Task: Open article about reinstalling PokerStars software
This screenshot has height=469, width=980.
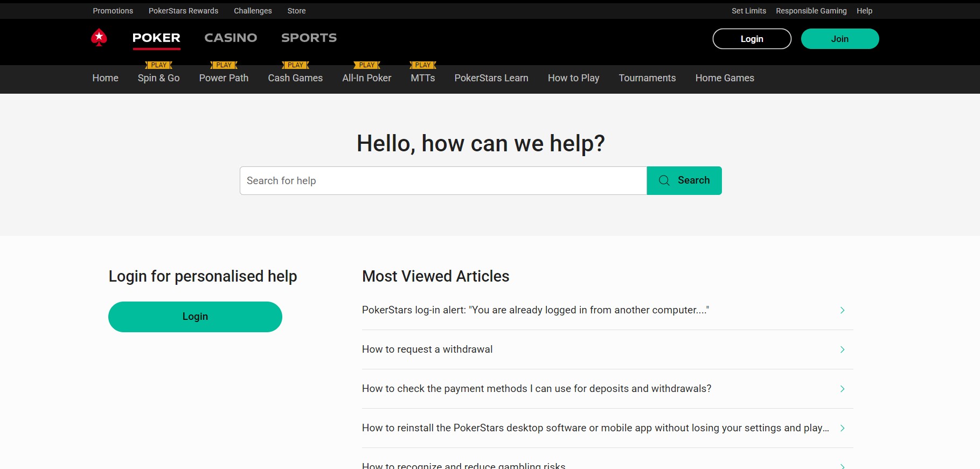Action: pyautogui.click(x=595, y=428)
